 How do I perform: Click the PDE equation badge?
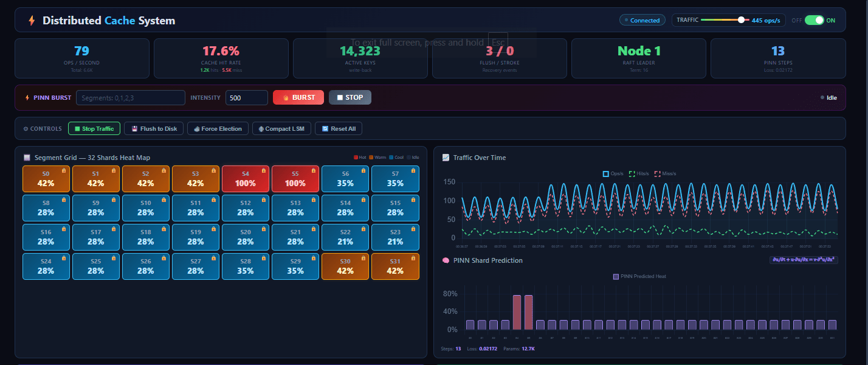point(804,260)
